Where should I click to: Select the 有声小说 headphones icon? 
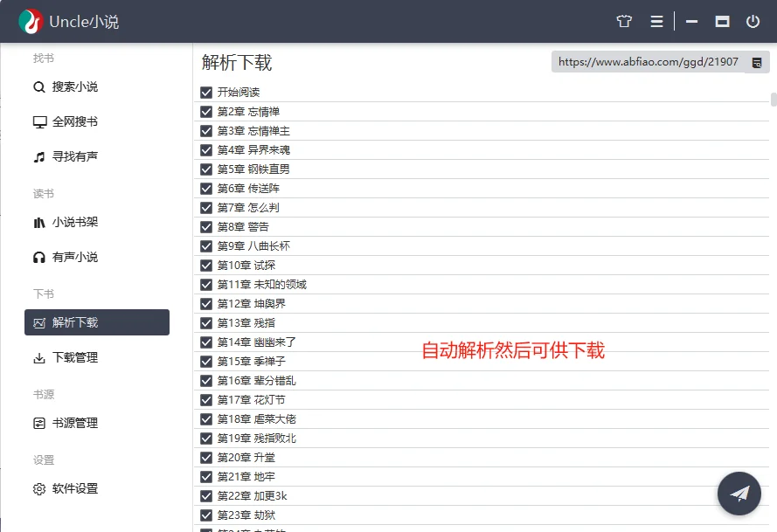[x=40, y=257]
